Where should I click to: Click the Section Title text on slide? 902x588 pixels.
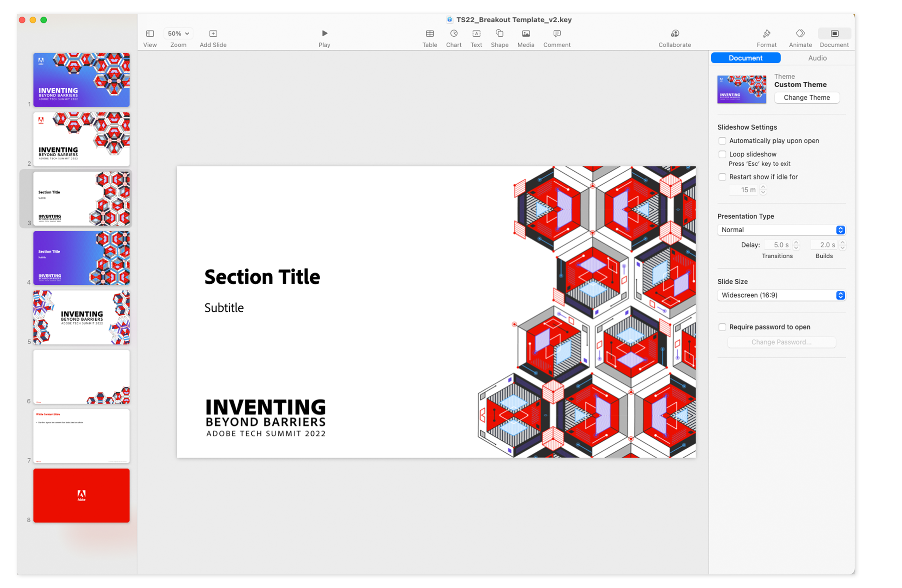[262, 277]
